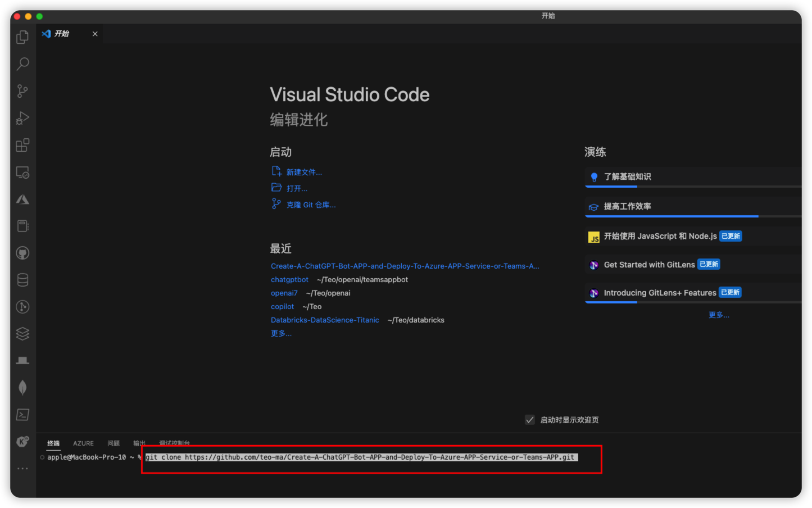Click the green macOS zoom button
The image size is (812, 508).
[x=39, y=16]
